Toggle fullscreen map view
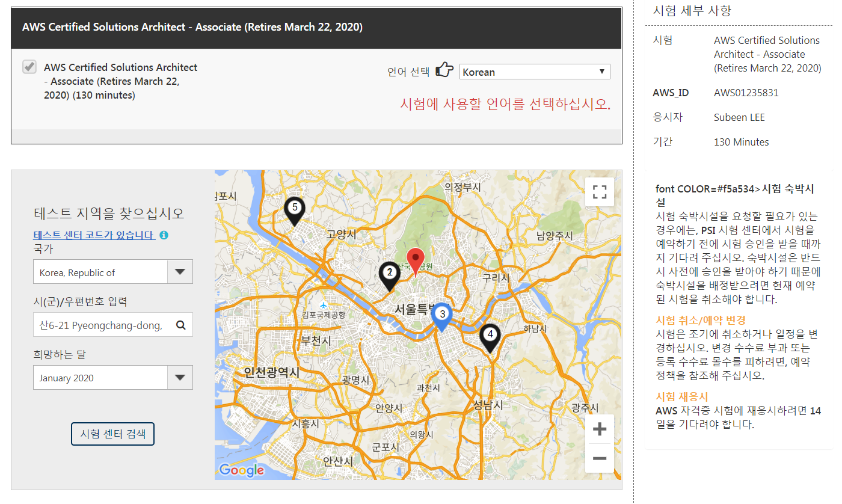The width and height of the screenshot is (842, 504). pyautogui.click(x=599, y=192)
